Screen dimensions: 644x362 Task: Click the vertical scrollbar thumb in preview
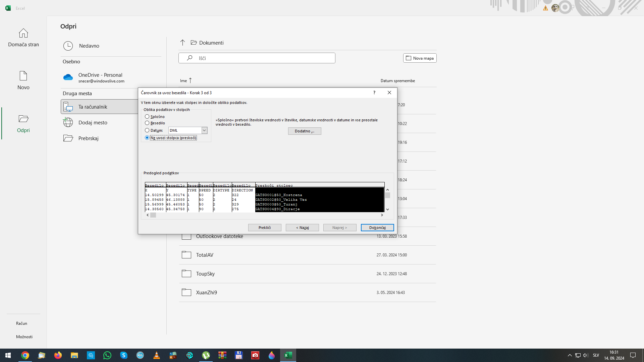pos(387,195)
